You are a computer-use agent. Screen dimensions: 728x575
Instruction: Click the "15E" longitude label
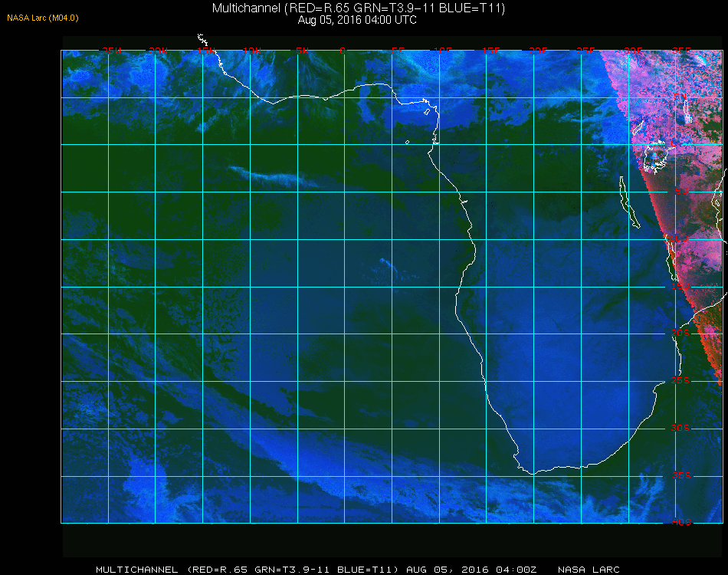point(490,51)
